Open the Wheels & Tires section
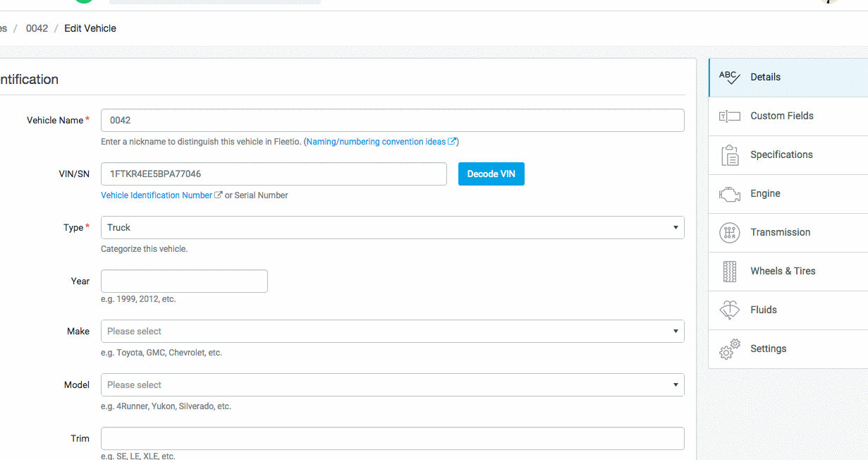Viewport: 868px width, 460px height. click(783, 271)
